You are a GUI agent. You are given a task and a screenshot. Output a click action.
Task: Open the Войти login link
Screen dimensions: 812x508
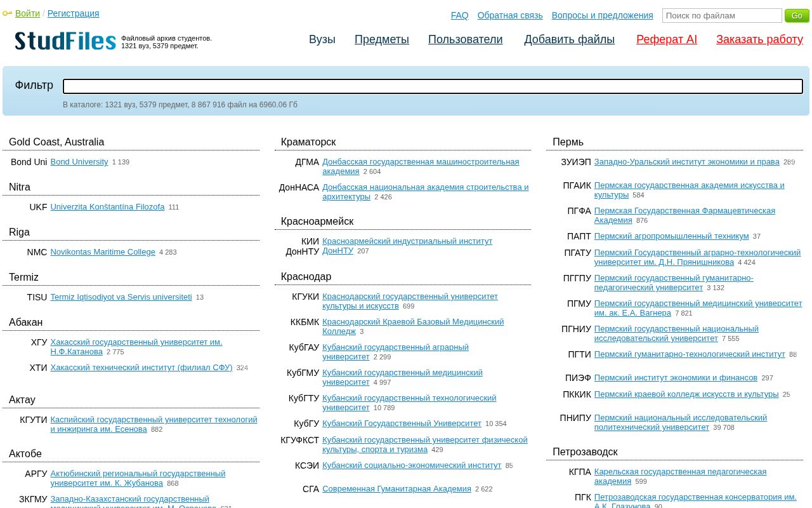(27, 13)
